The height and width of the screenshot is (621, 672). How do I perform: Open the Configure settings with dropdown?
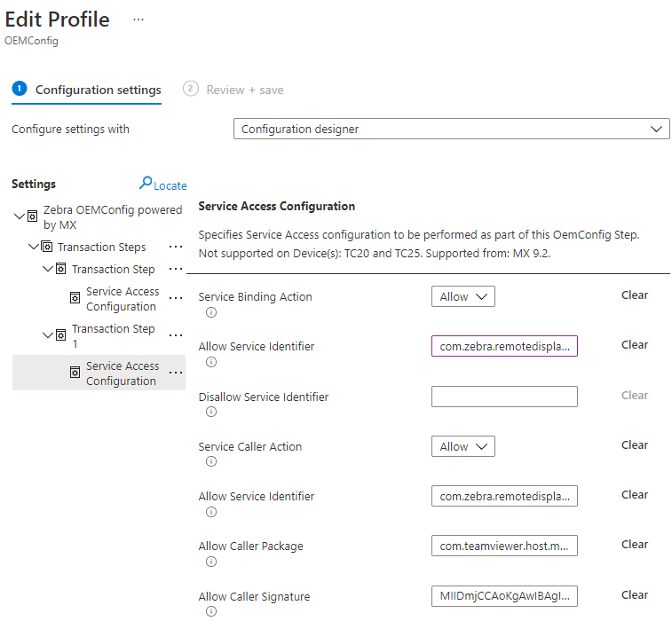pos(451,130)
